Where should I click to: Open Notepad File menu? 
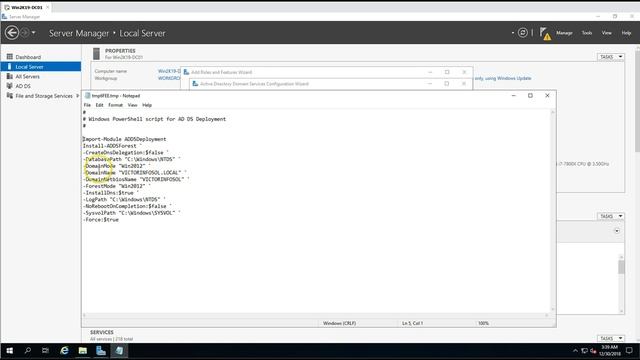click(87, 105)
